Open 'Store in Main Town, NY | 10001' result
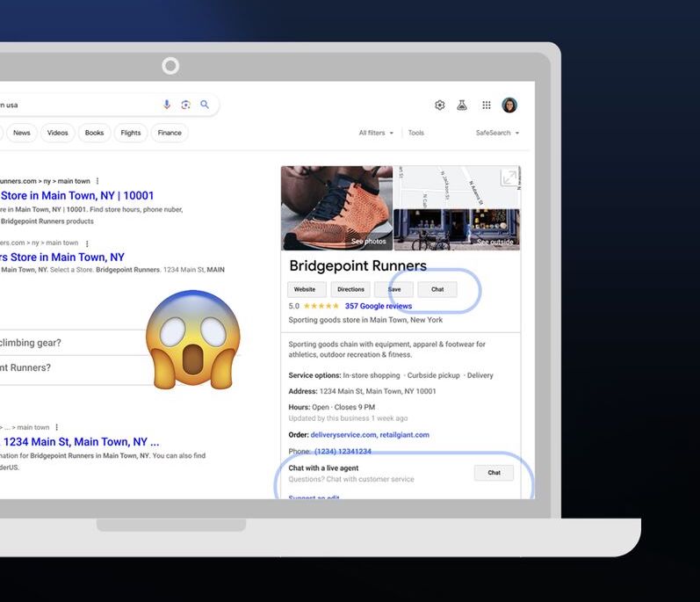This screenshot has width=700, height=602. click(x=77, y=196)
